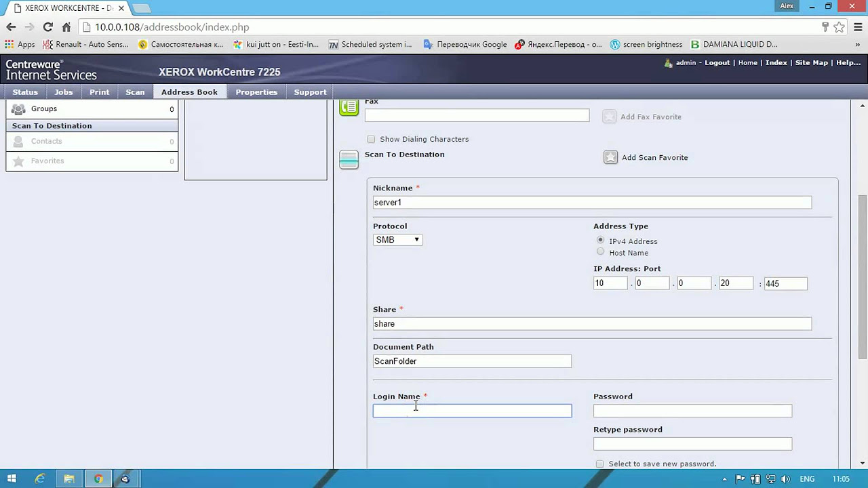Click the Add Fax Favorite star
Viewport: 868px width, 488px height.
(610, 117)
